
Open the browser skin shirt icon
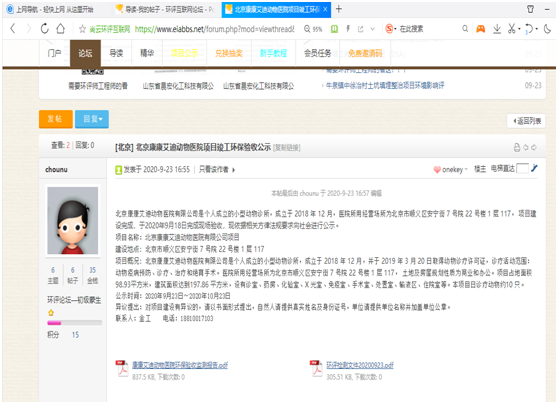[530, 9]
